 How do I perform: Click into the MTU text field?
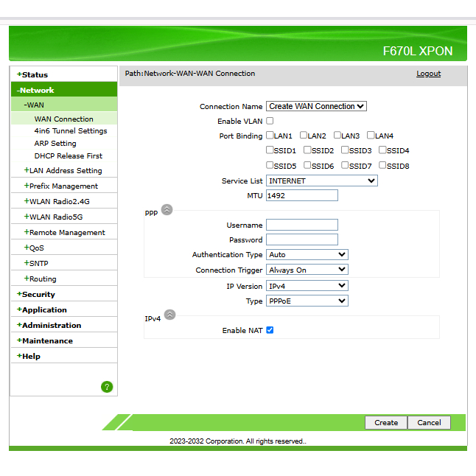click(x=301, y=195)
